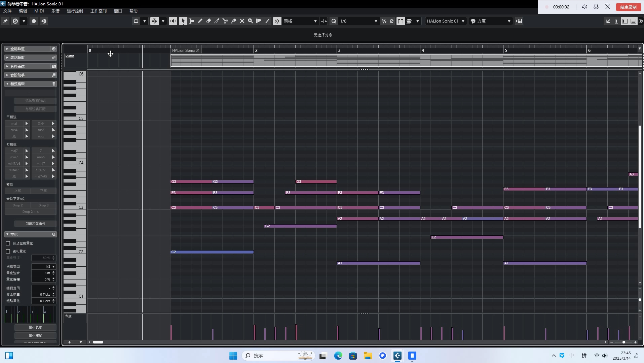Enable the 自动应用量化 checkbox
644x363 pixels.
8,243
